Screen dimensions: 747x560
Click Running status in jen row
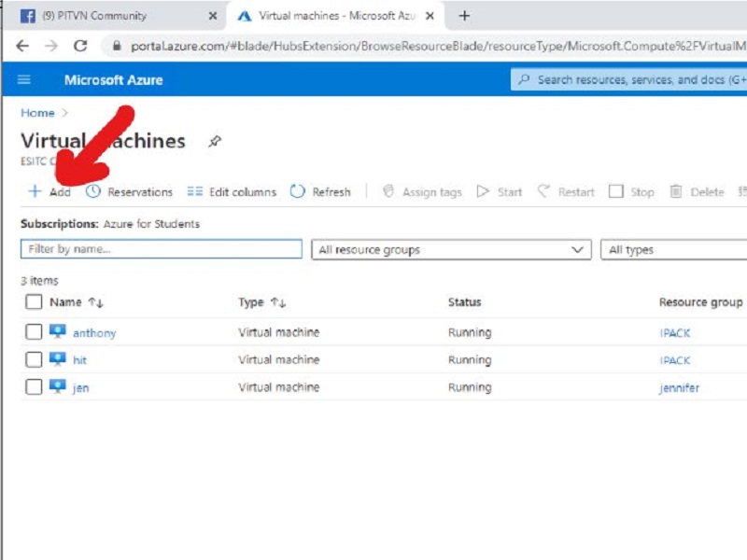pos(470,387)
